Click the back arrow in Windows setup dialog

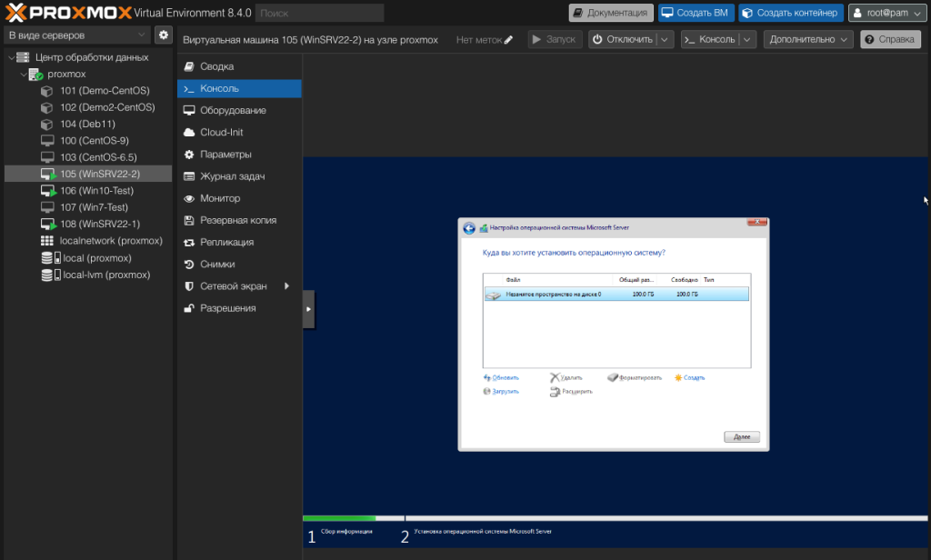(x=469, y=228)
